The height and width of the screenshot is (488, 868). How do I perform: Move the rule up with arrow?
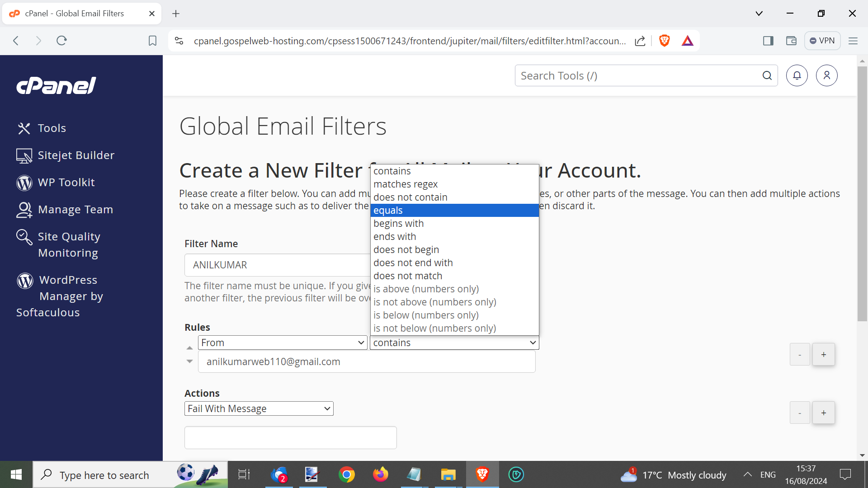point(189,347)
